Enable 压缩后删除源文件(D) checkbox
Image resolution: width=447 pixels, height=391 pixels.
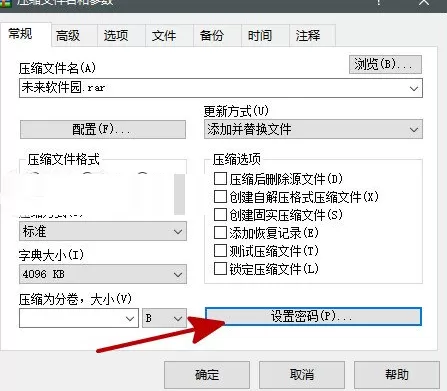[220, 179]
